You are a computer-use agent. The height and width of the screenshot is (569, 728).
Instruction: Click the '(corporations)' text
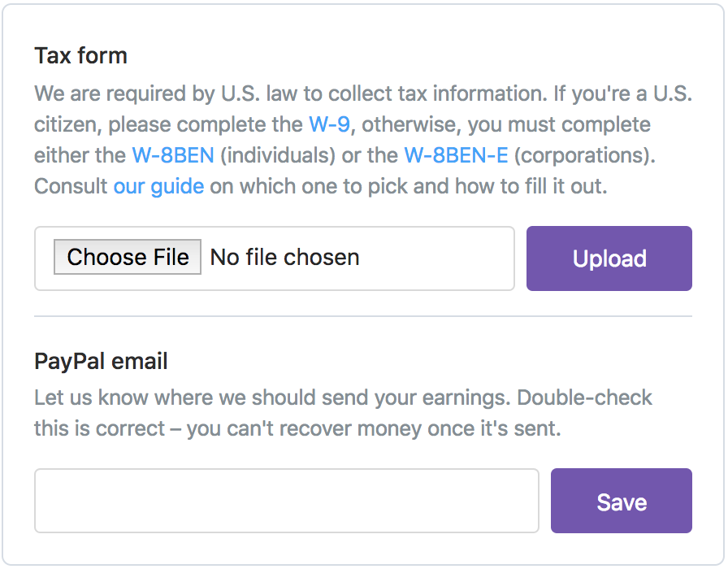(x=585, y=155)
